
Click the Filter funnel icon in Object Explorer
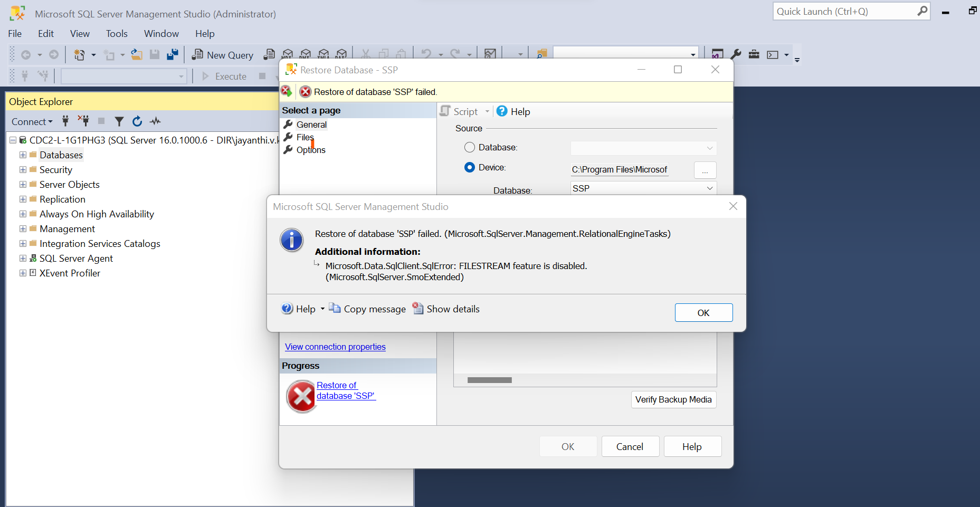coord(119,122)
